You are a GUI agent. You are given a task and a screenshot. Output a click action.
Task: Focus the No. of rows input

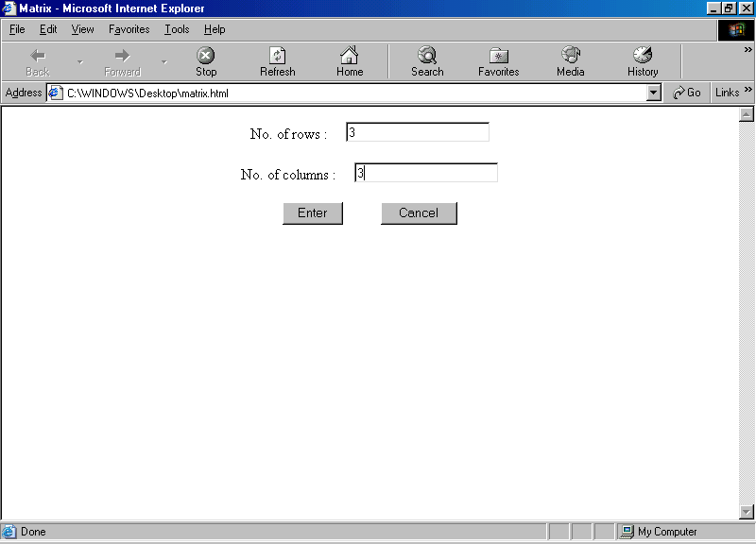(x=418, y=132)
